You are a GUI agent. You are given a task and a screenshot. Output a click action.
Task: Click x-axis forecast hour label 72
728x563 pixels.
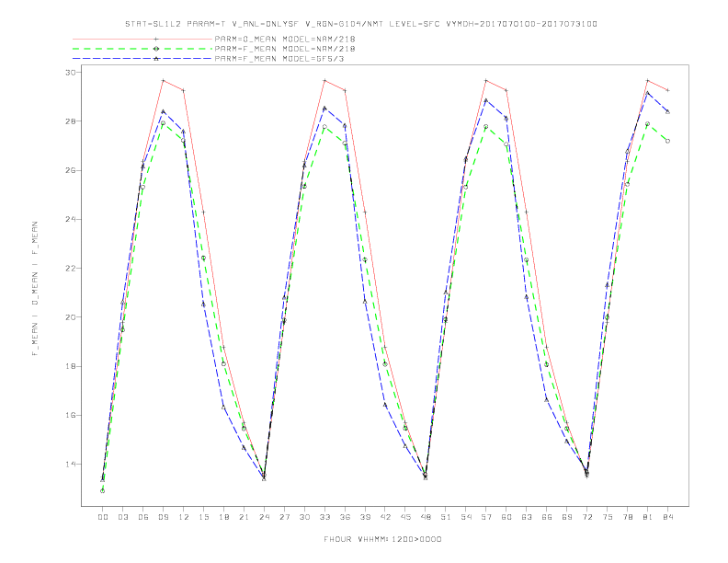tap(586, 517)
